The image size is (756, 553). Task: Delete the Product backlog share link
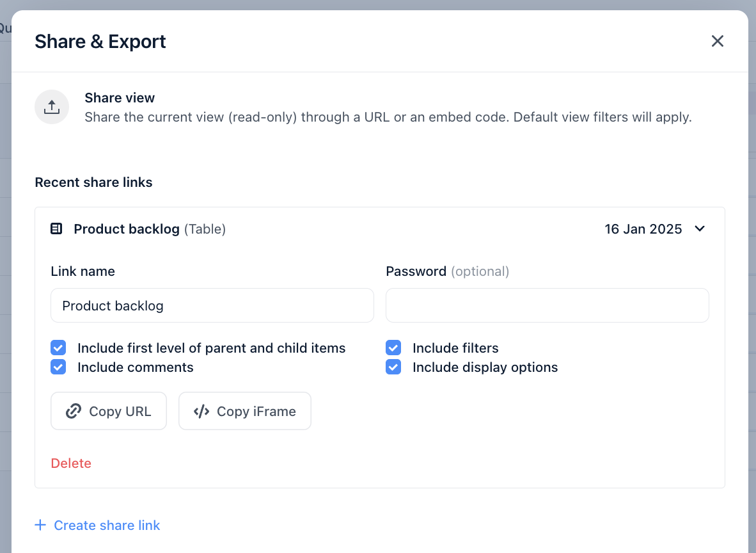(71, 463)
